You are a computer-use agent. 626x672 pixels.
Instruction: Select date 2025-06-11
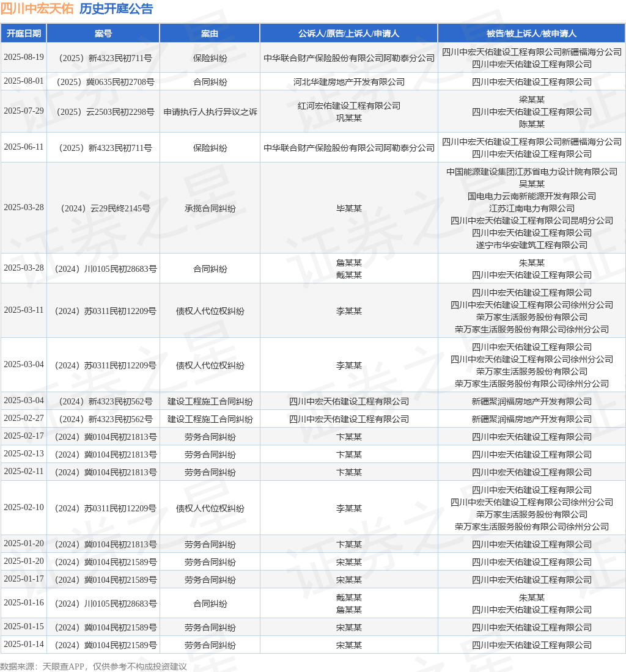click(24, 147)
